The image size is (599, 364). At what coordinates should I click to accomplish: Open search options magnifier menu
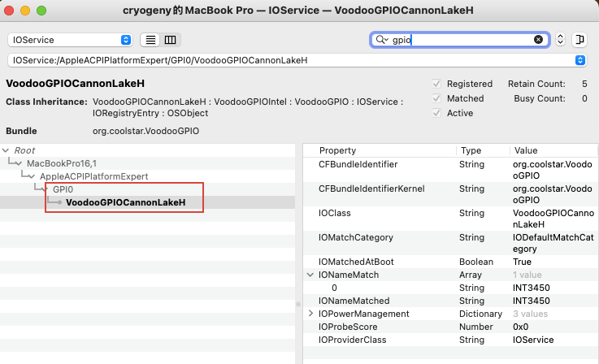pos(382,39)
